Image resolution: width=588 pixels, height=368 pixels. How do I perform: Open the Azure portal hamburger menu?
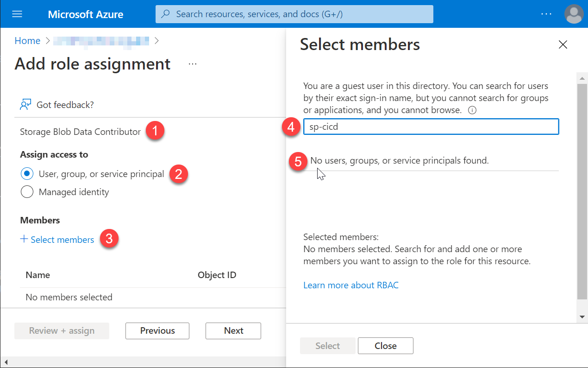click(17, 14)
